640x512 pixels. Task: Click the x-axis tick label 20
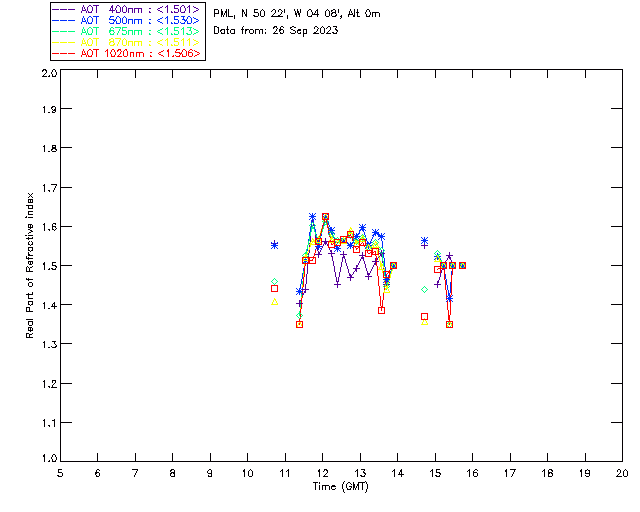coord(622,473)
